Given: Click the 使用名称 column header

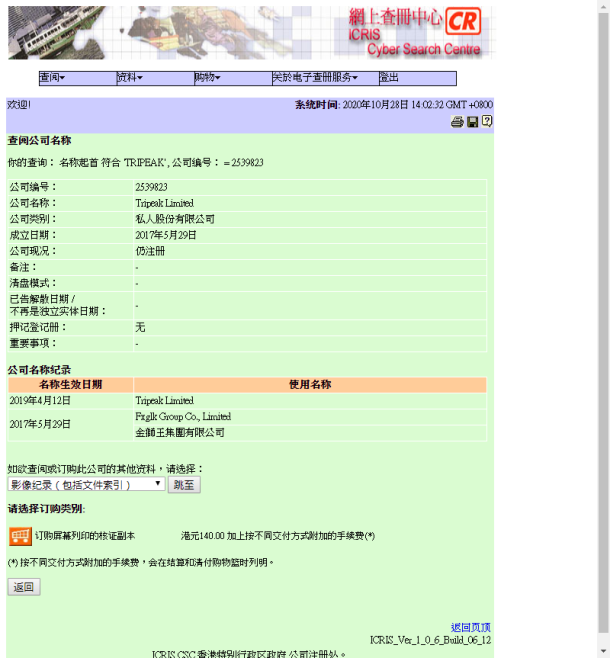Looking at the screenshot, I should [310, 385].
